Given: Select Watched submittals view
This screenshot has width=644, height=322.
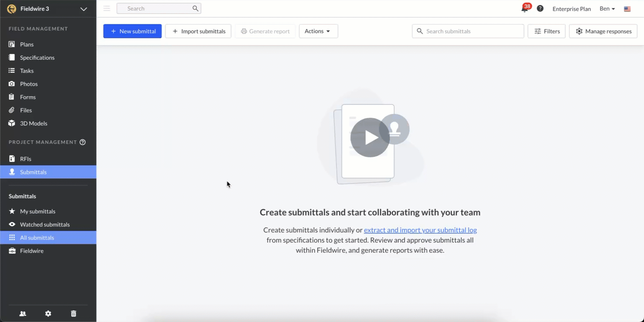Looking at the screenshot, I should tap(45, 225).
